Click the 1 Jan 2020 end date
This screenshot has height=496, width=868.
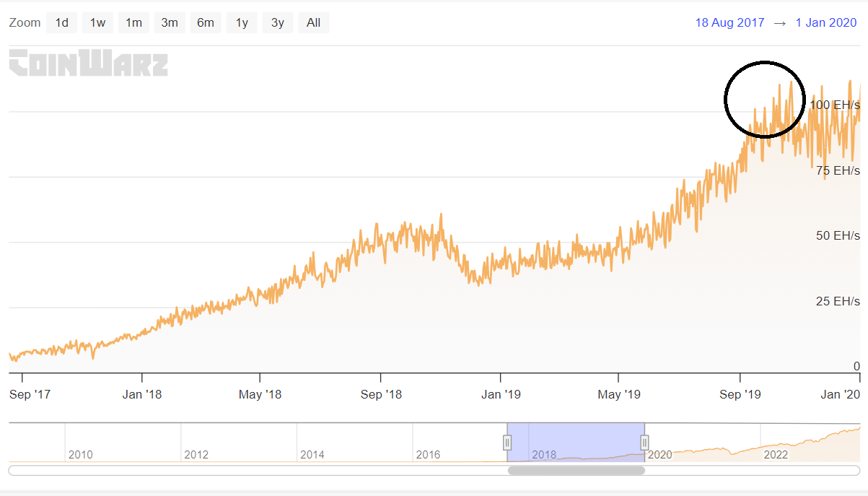(x=825, y=22)
